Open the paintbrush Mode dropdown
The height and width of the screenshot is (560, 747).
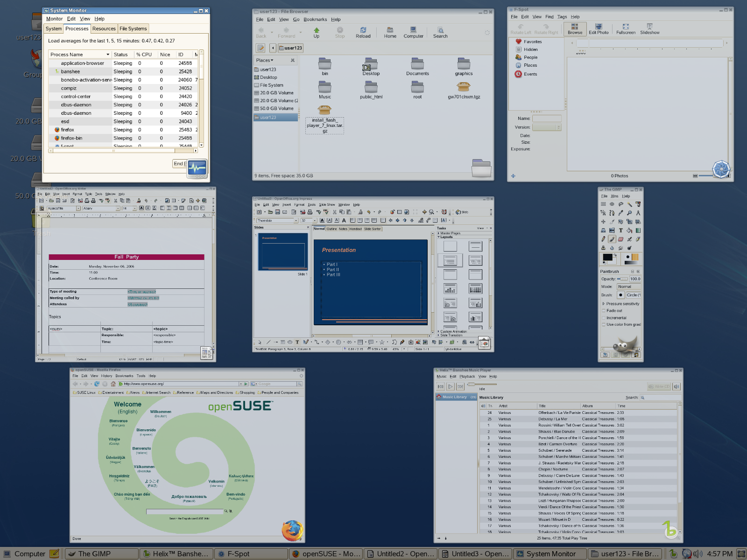pyautogui.click(x=628, y=287)
